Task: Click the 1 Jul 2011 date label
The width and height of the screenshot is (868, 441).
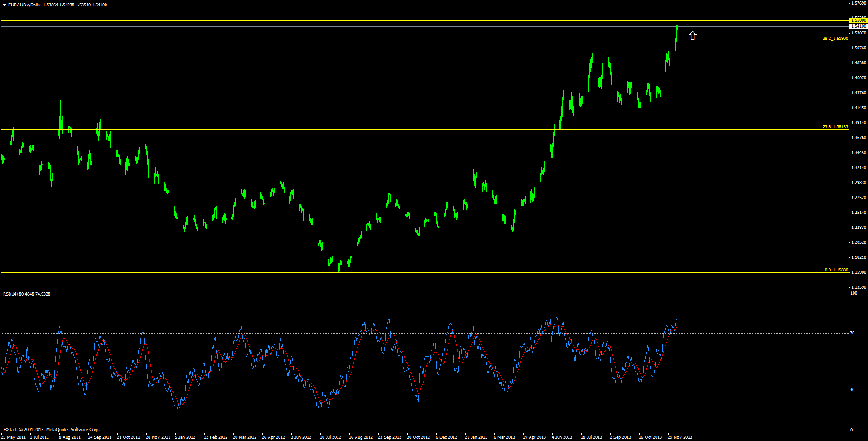Action: point(39,437)
